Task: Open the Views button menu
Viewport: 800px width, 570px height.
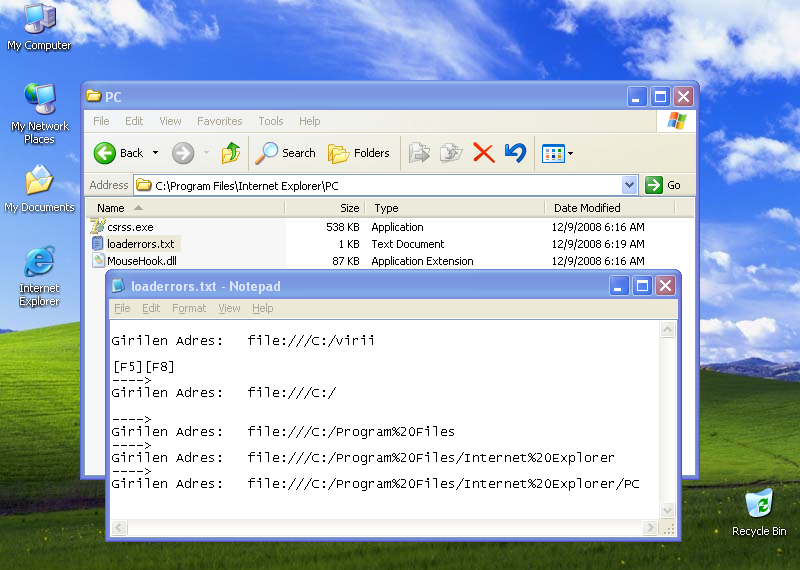Action: click(557, 153)
